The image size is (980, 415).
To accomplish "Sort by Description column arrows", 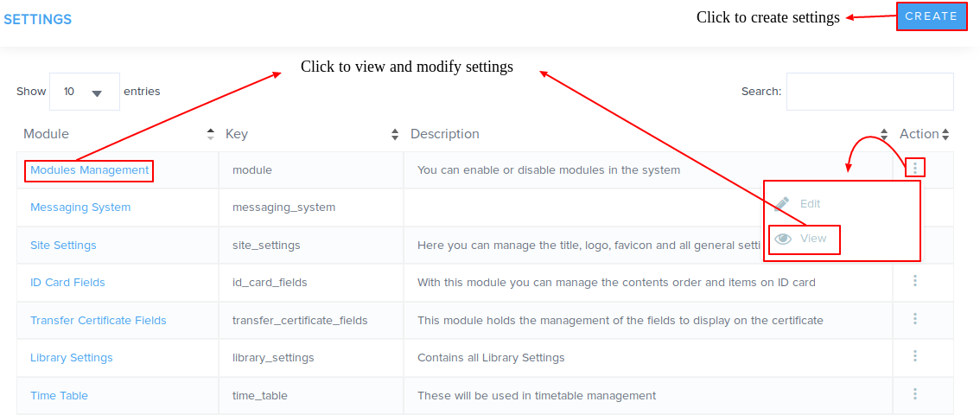I will (x=884, y=135).
